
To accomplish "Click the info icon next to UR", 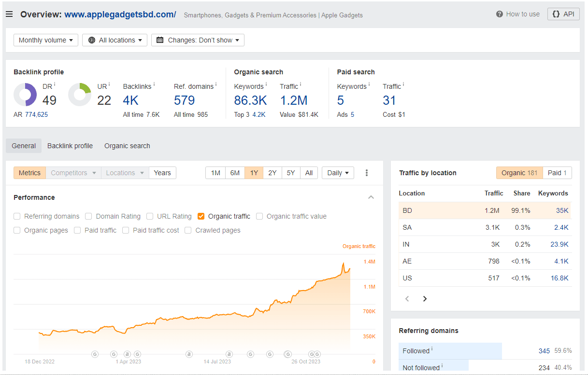I will [109, 84].
